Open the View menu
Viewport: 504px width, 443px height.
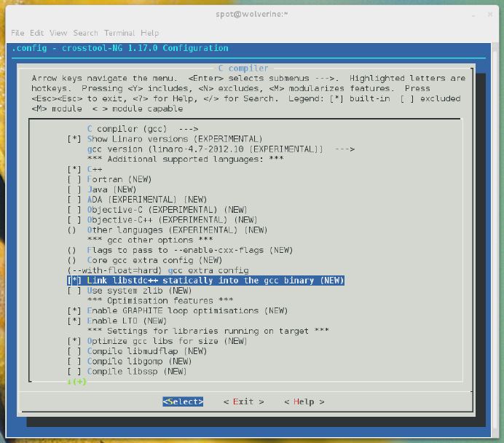[x=58, y=33]
